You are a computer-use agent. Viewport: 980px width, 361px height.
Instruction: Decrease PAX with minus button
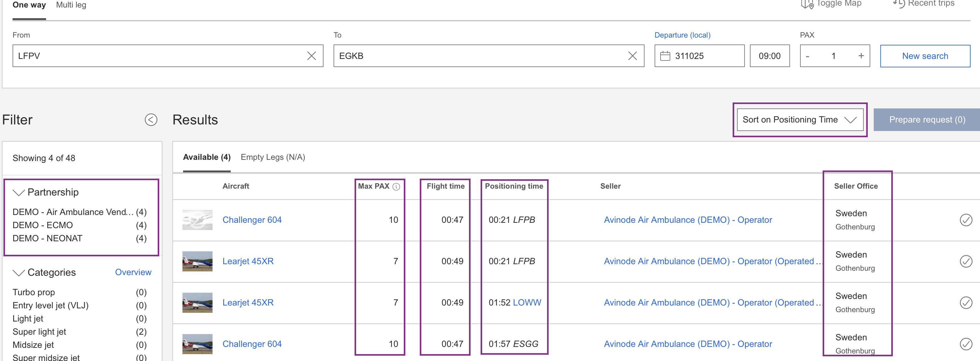click(807, 56)
